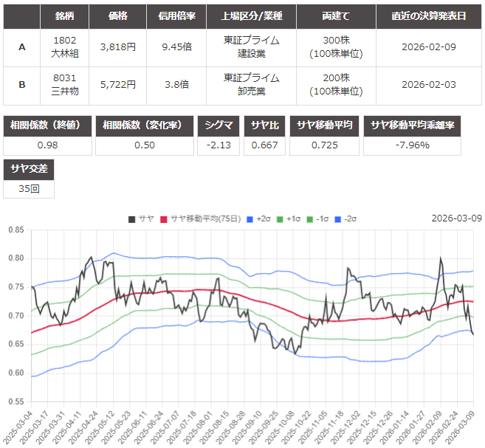Click the サヤ比 value 0.667

[264, 145]
